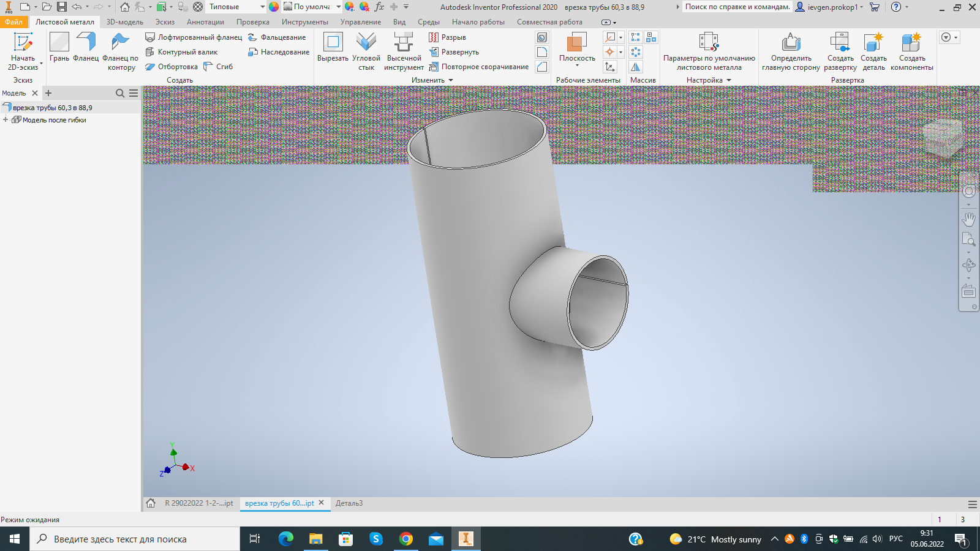Select врезка трубы 60,3 в 88,9 tree root
The image size is (980, 551).
tap(52, 108)
